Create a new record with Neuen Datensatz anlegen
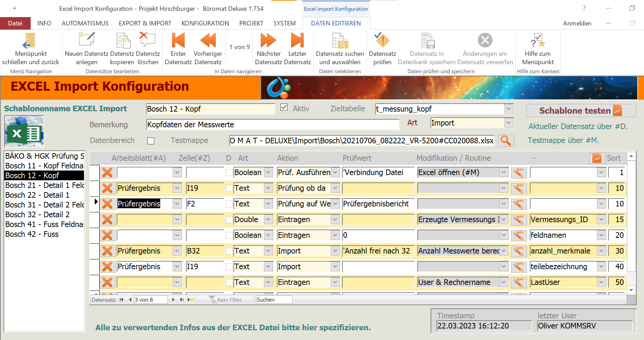The height and width of the screenshot is (340, 644). pyautogui.click(x=86, y=40)
